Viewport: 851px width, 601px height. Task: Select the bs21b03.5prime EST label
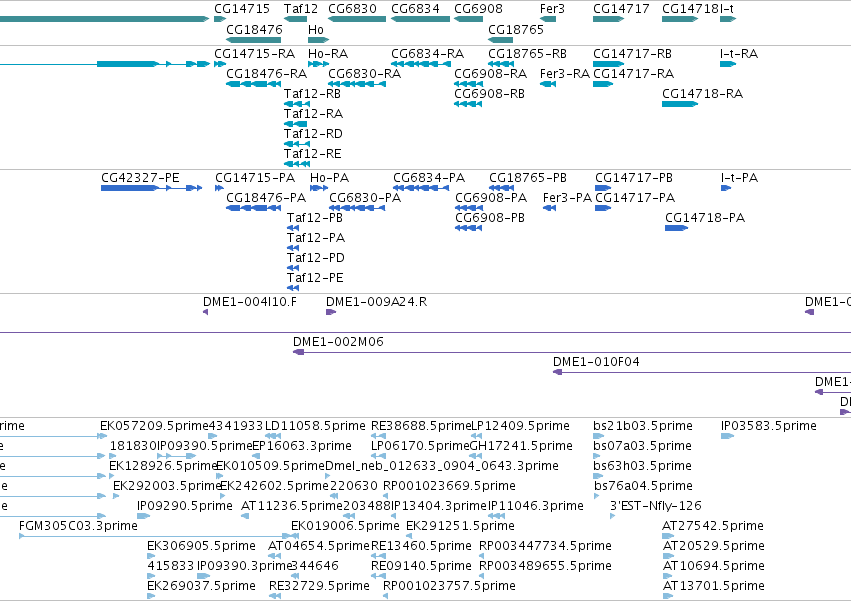click(x=643, y=426)
